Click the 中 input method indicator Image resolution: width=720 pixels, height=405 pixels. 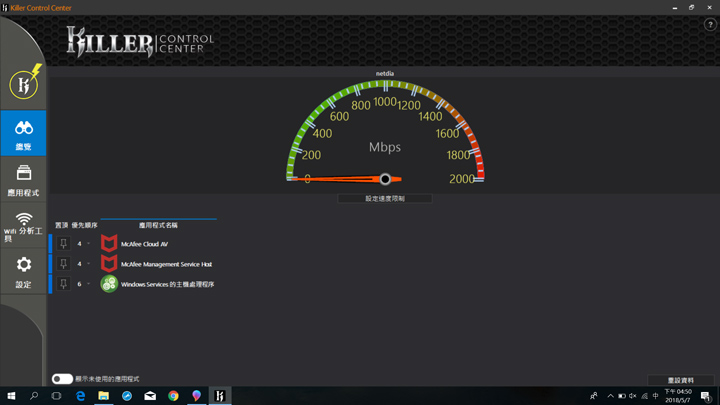pyautogui.click(x=655, y=396)
